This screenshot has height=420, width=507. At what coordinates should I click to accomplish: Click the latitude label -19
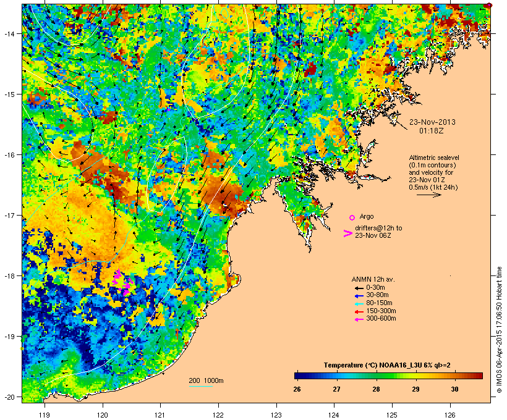click(9, 337)
